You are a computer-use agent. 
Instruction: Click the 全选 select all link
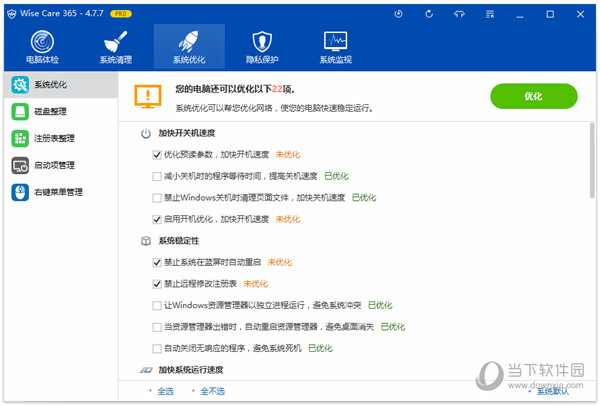coord(165,391)
